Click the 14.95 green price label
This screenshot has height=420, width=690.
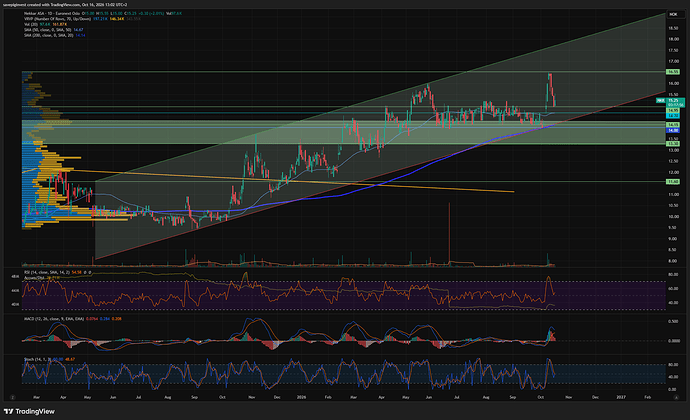[x=673, y=110]
